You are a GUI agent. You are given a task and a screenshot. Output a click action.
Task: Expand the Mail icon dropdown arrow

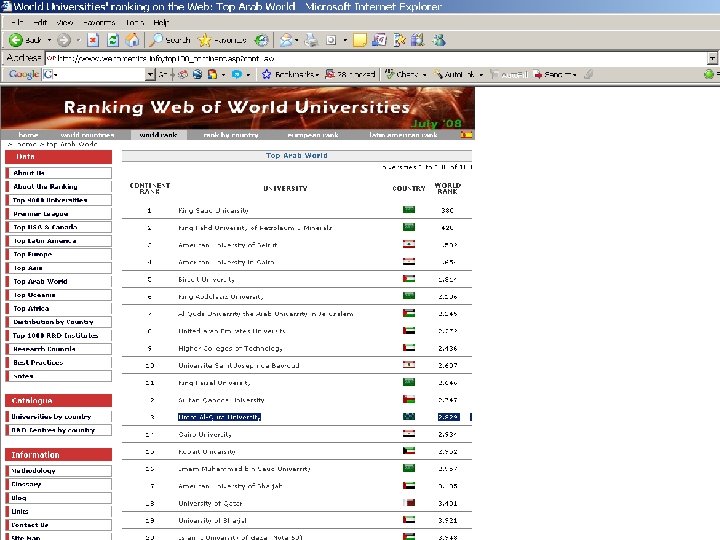click(297, 40)
